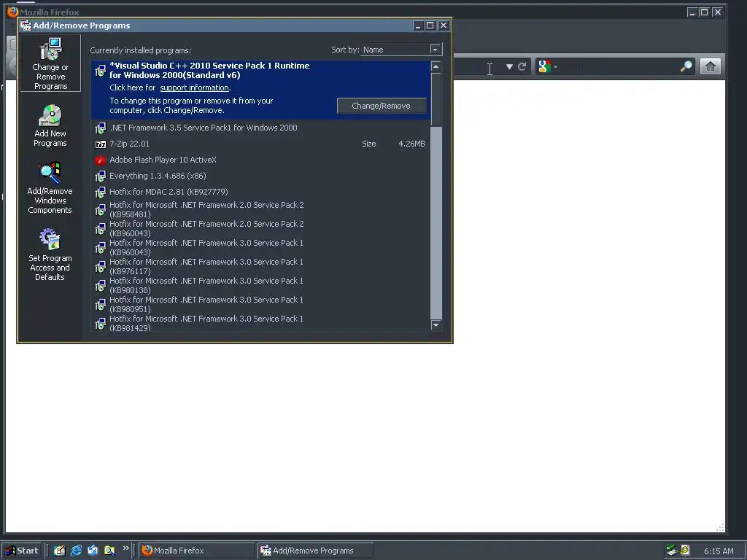
Task: Open Google search engine selector in Firefox
Action: tap(547, 66)
